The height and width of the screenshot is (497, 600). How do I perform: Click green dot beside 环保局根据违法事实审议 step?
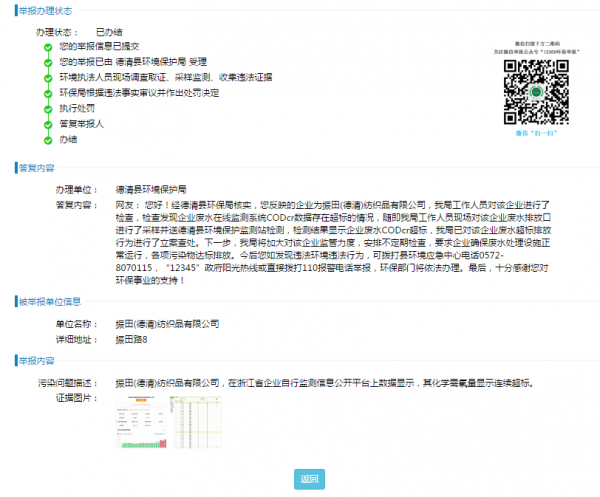pyautogui.click(x=47, y=92)
